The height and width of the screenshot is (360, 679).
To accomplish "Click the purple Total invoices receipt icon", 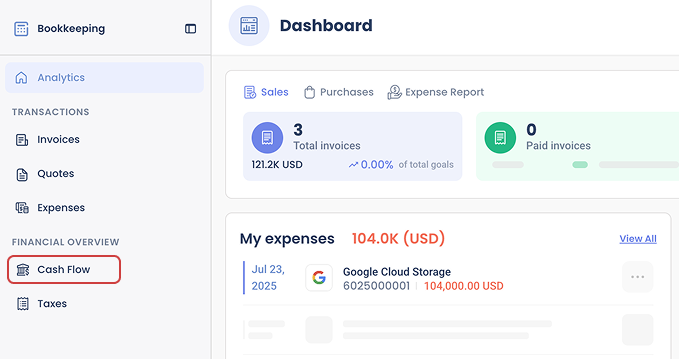I will pos(267,138).
